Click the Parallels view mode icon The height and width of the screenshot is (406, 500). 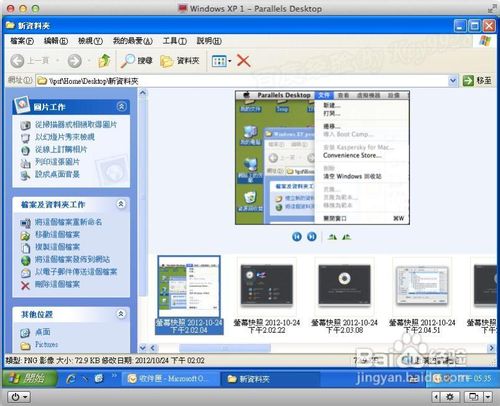coord(473,397)
